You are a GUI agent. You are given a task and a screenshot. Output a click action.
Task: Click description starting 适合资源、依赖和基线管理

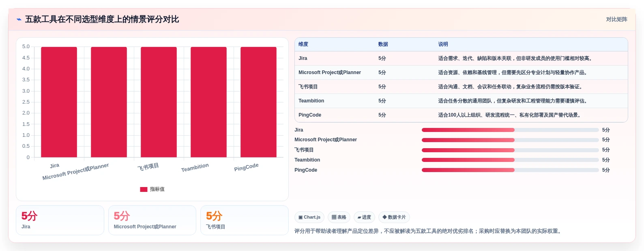513,72
